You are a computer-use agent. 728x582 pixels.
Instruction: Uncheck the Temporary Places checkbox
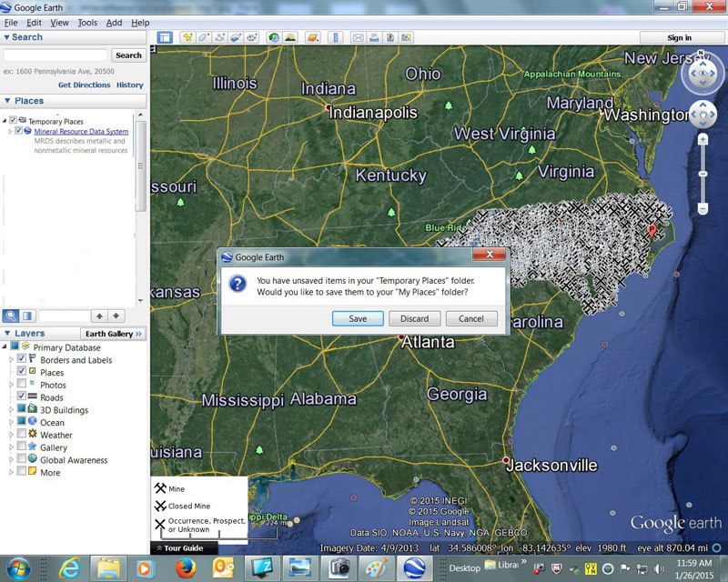(13, 120)
